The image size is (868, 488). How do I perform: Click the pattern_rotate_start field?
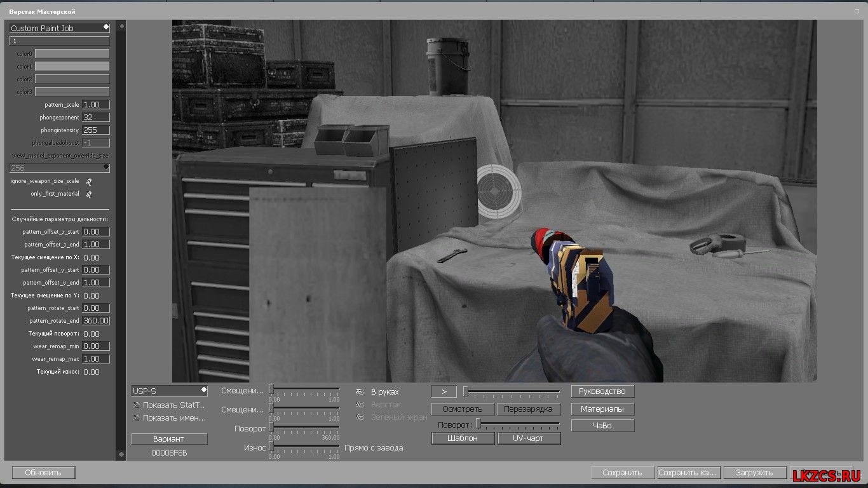(x=96, y=308)
